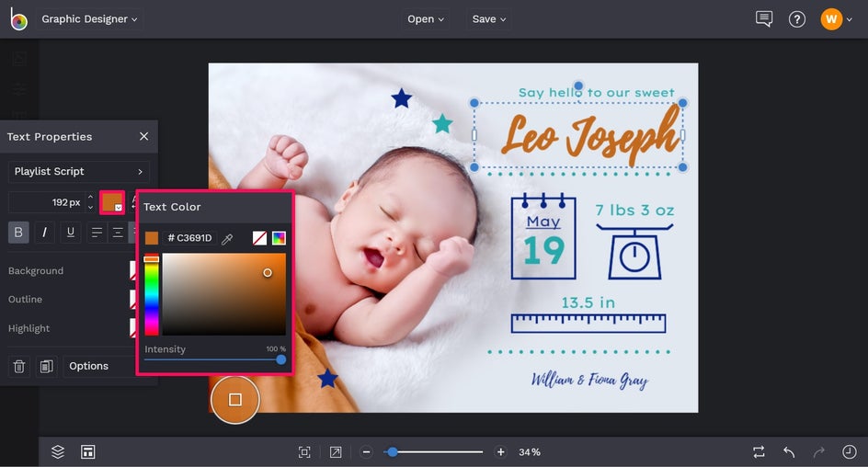The height and width of the screenshot is (467, 868).
Task: Toggle Bold text formatting
Action: [x=18, y=233]
